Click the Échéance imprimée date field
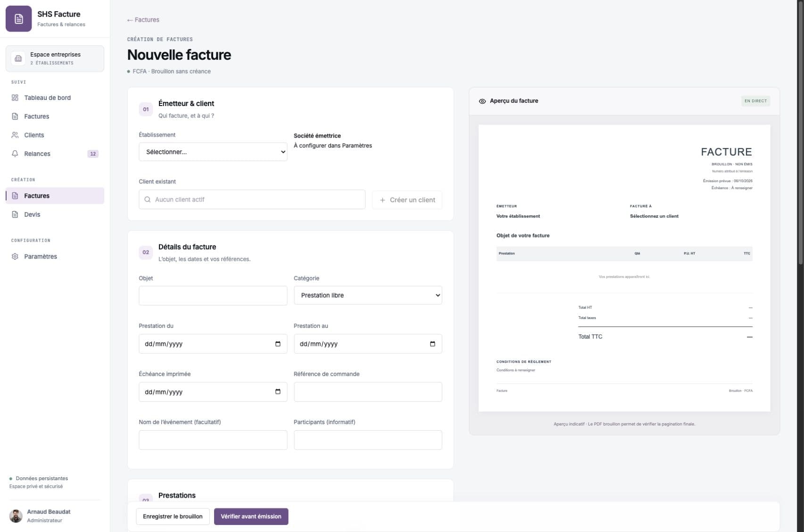This screenshot has width=804, height=532. click(x=213, y=392)
